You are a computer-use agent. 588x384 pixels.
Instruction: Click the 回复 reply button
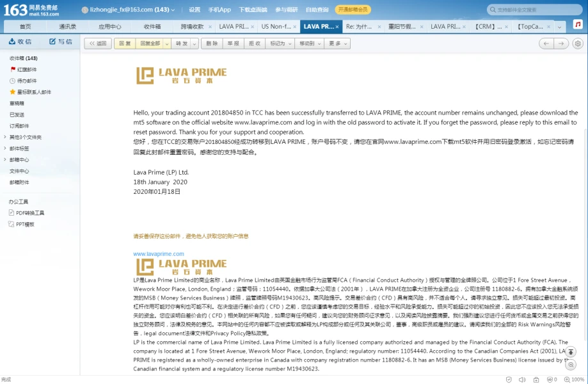125,44
